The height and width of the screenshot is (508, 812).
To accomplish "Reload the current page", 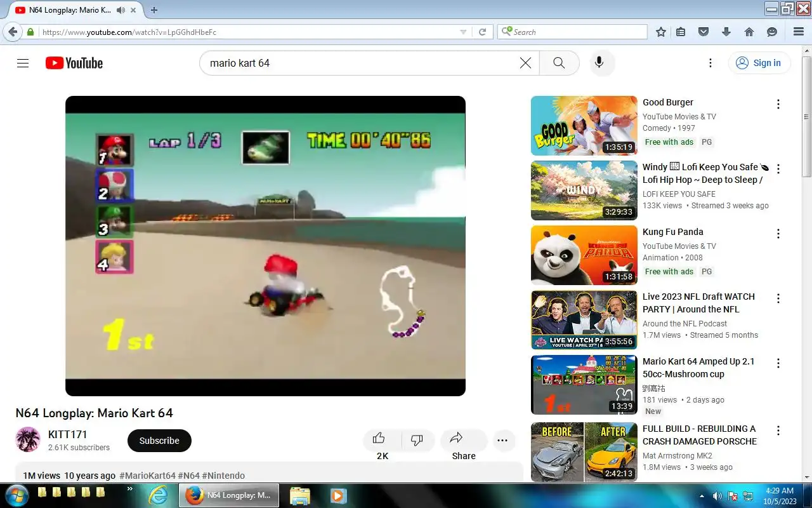I will [482, 32].
